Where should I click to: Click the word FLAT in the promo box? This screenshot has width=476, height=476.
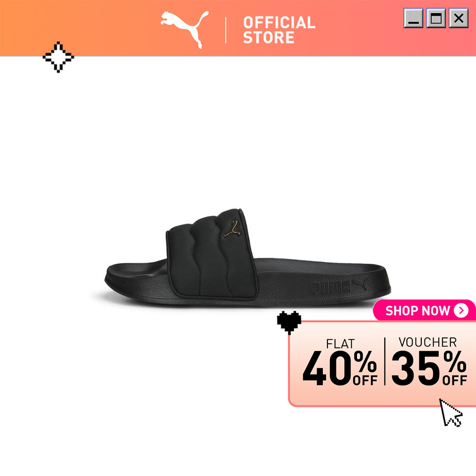pos(340,344)
